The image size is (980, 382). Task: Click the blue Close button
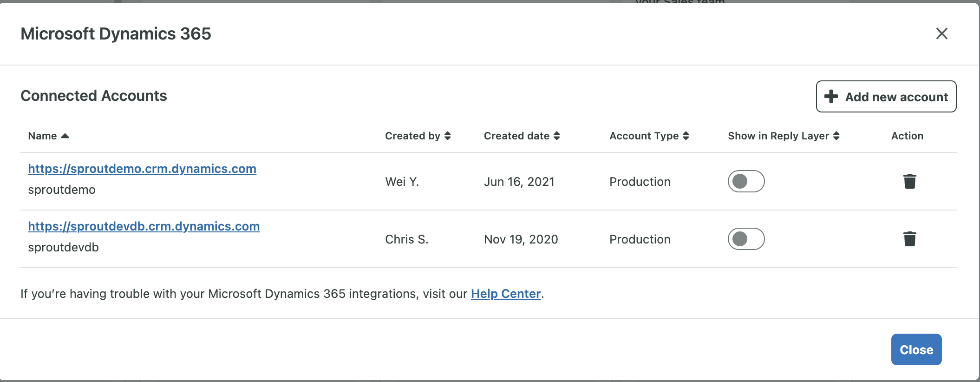click(x=916, y=349)
